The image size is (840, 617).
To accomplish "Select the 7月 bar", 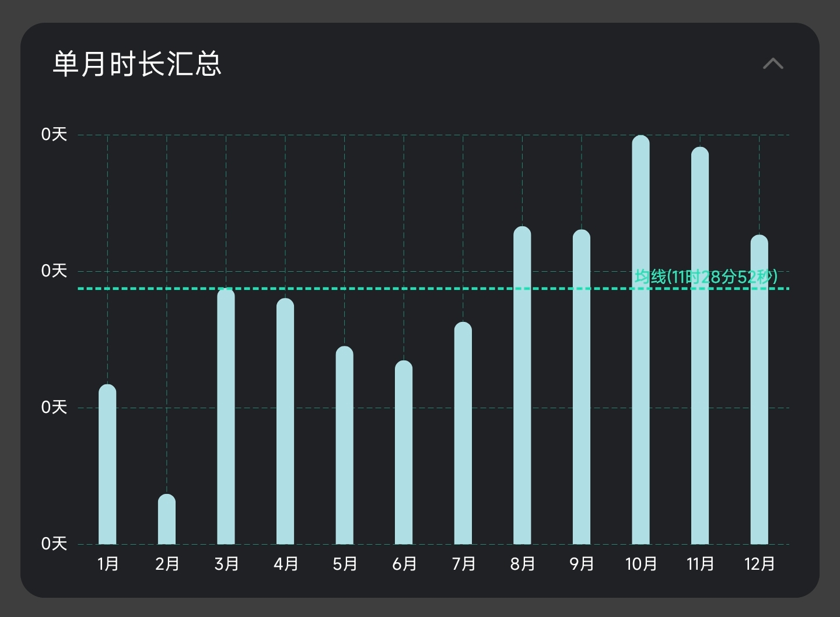I will click(463, 433).
